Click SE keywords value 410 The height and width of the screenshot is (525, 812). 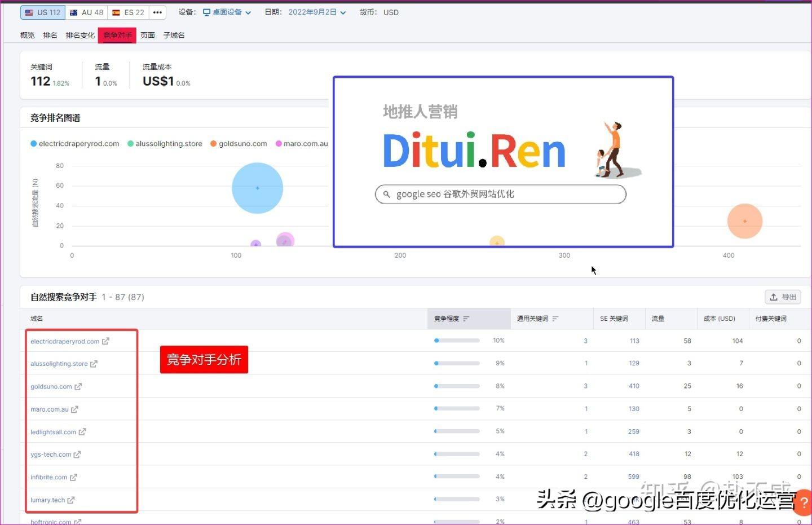click(x=634, y=386)
